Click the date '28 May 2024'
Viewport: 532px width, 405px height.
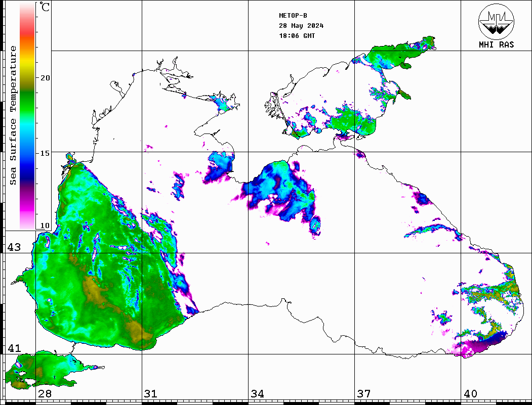click(x=301, y=26)
